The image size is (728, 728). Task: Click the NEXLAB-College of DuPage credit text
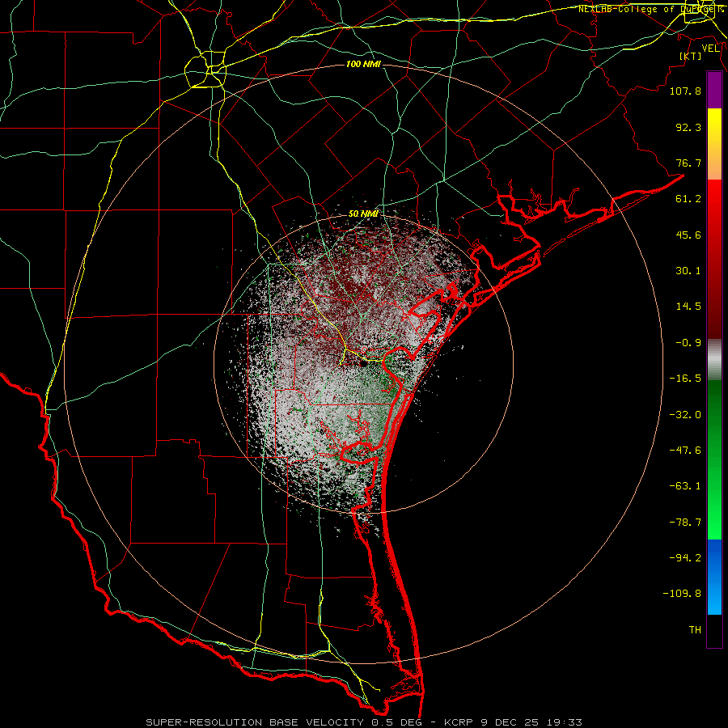650,9
